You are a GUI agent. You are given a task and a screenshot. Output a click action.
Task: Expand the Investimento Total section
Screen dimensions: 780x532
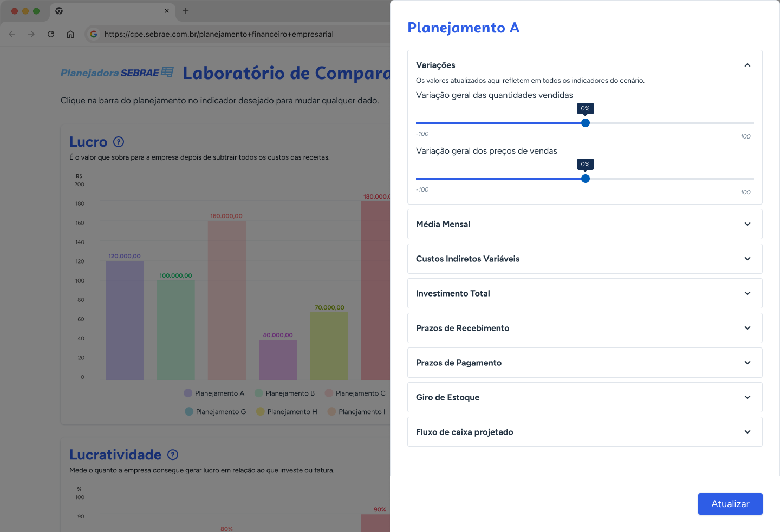(585, 293)
